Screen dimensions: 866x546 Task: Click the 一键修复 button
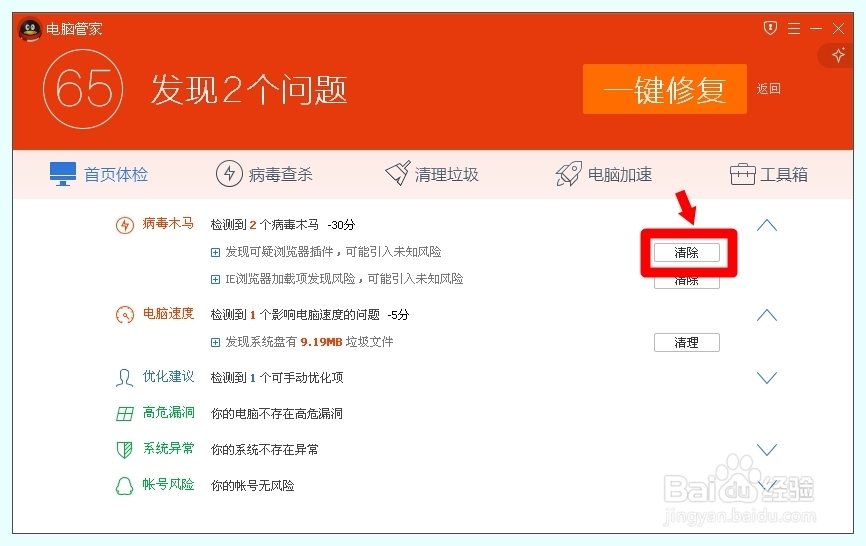point(665,89)
